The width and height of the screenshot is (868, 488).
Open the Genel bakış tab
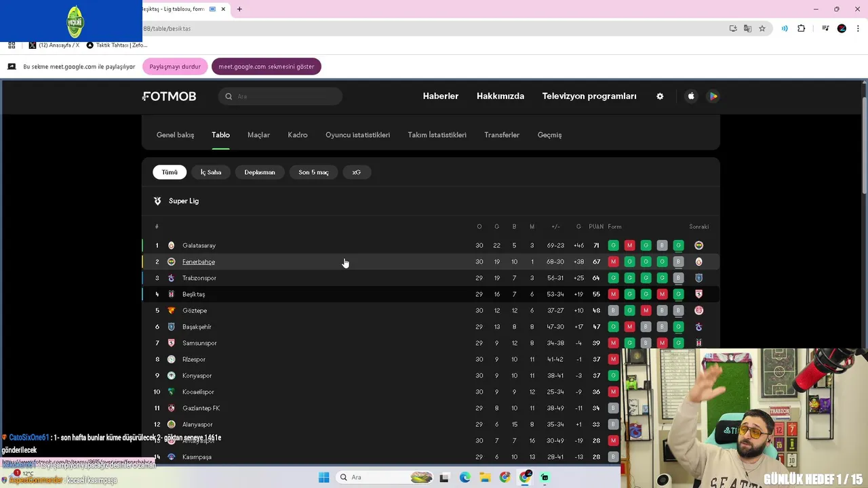click(x=175, y=135)
